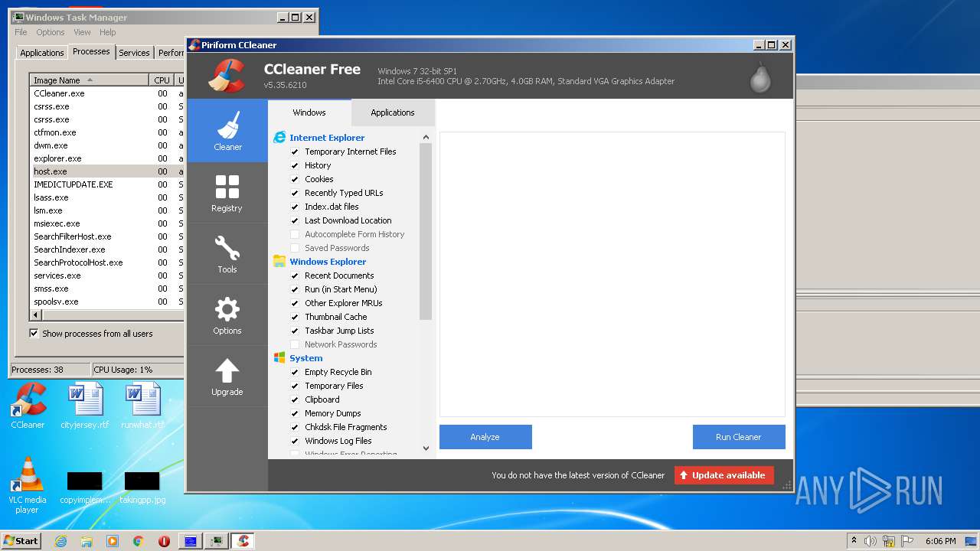Open Task Manager View menu
Screen dimensions: 980x551
82,32
